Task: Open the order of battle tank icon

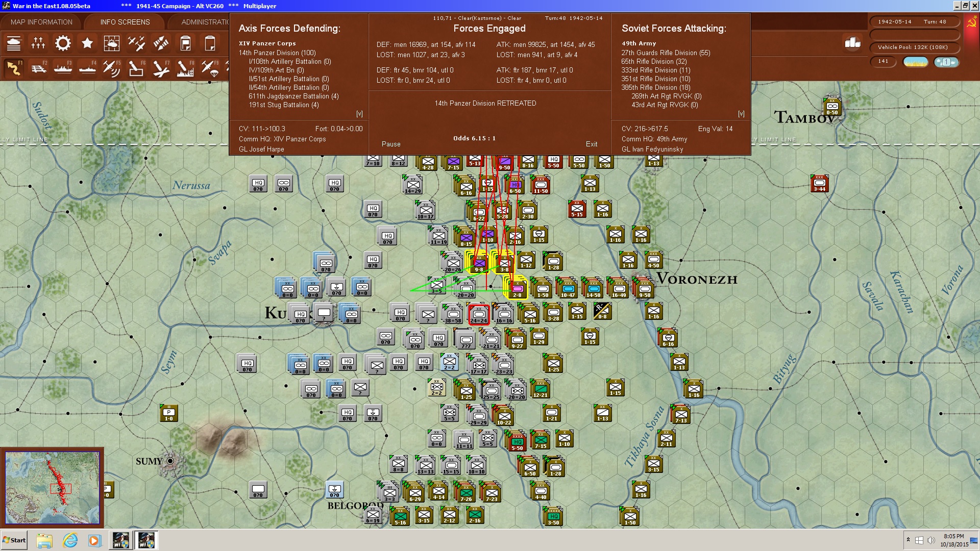Action: pyautogui.click(x=14, y=43)
